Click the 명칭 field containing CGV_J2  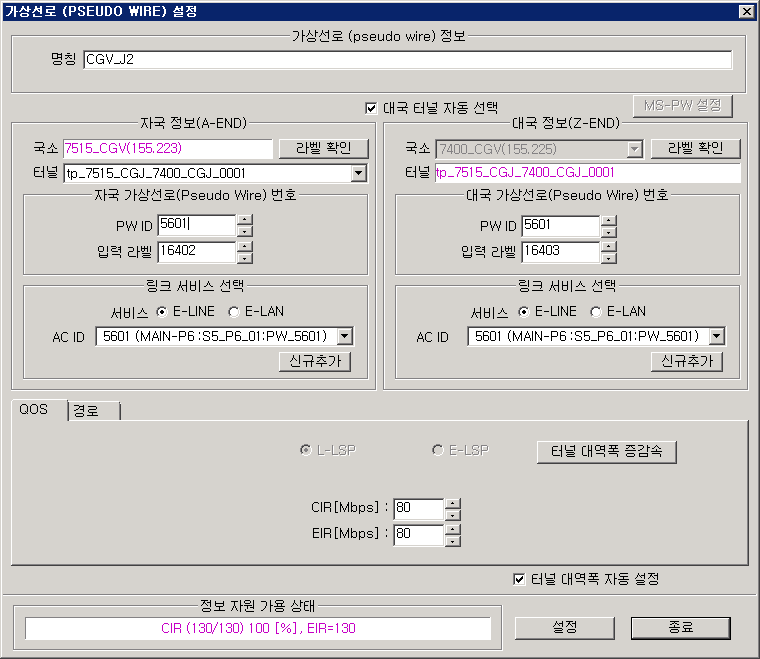pyautogui.click(x=408, y=60)
